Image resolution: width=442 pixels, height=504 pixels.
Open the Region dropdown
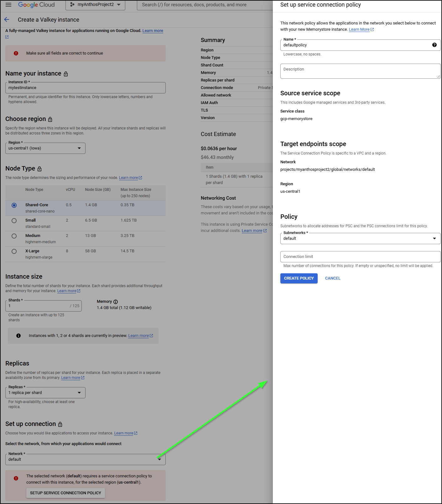click(x=45, y=148)
